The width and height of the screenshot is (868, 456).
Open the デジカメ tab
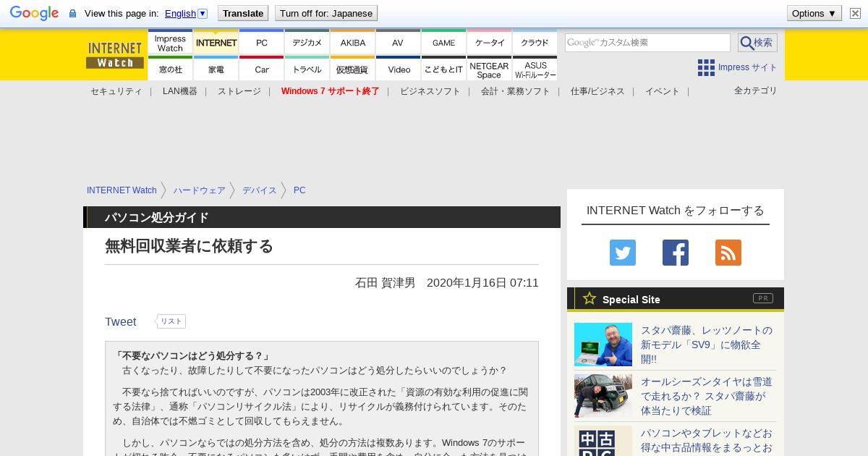307,43
